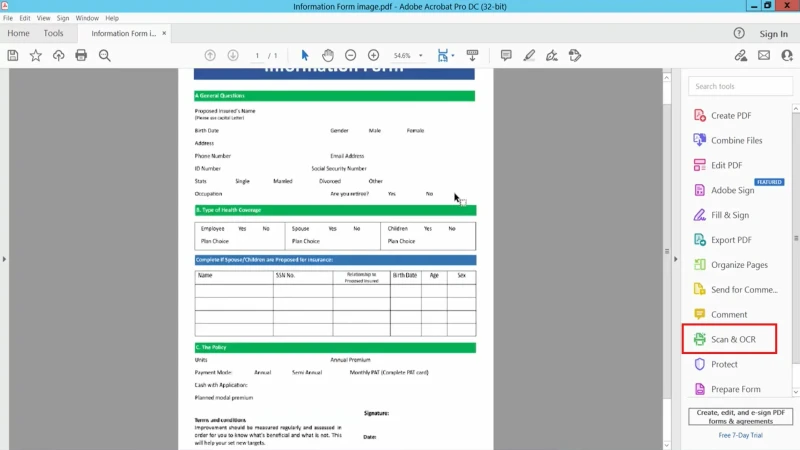Click the zoom percentage field 54.6%

402,55
